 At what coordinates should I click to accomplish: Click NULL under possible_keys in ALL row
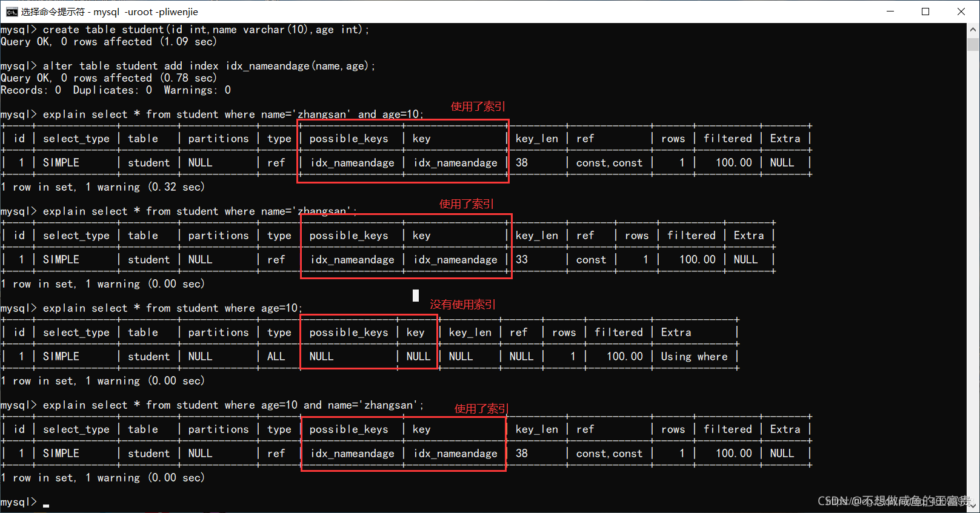pos(321,357)
